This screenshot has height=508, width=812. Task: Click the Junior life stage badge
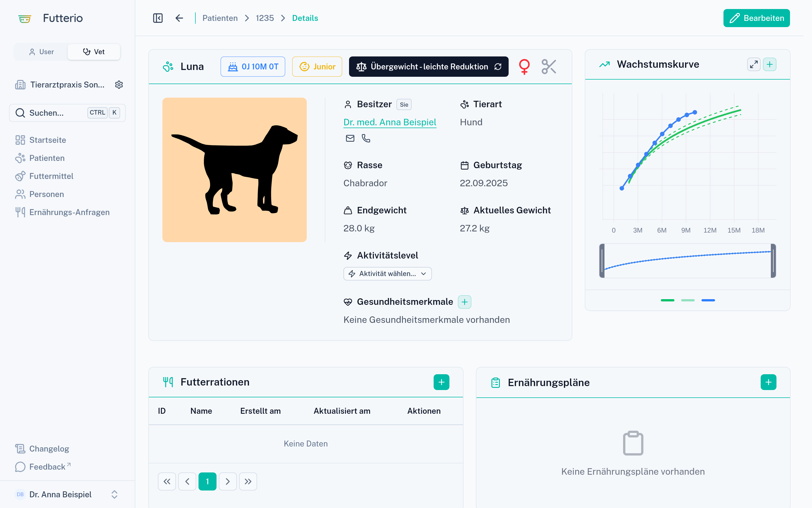[x=317, y=67]
